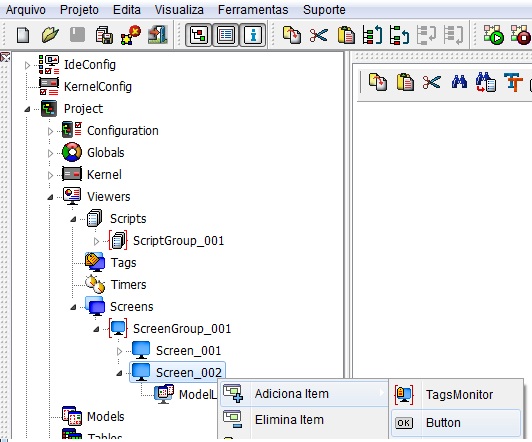The width and height of the screenshot is (532, 442).
Task: Select the Tags tree item
Action: point(124,263)
